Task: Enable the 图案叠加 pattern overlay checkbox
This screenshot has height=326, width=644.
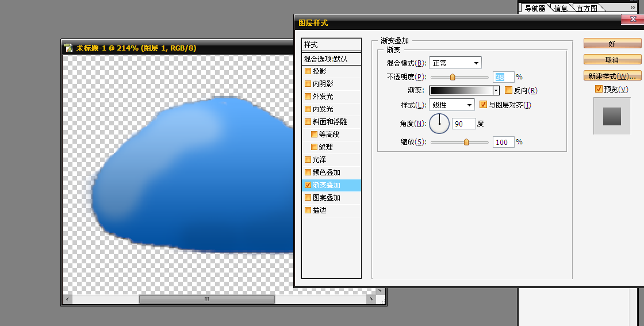Action: point(308,197)
